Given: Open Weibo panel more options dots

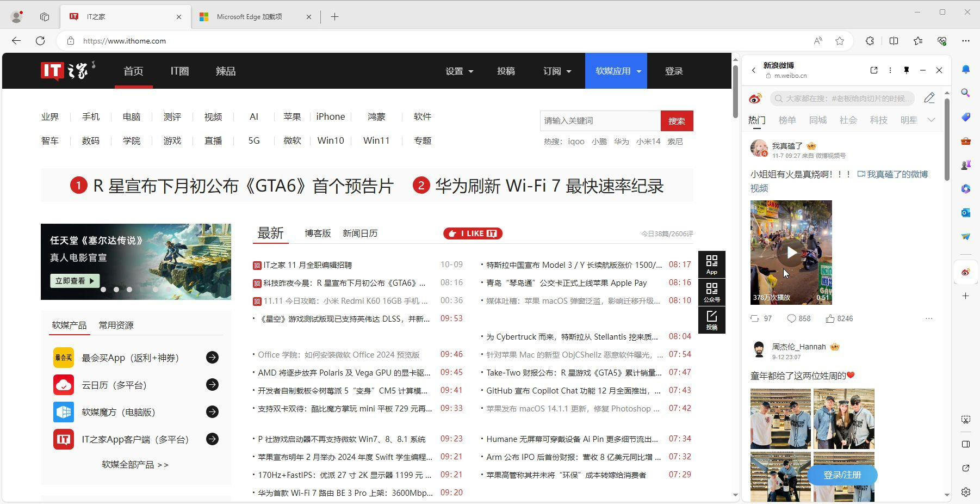Looking at the screenshot, I should click(890, 70).
